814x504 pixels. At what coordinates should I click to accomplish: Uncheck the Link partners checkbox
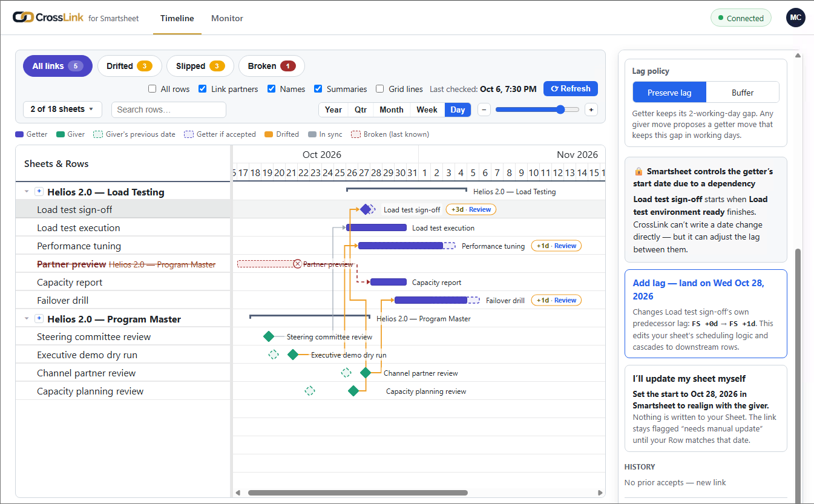(203, 89)
